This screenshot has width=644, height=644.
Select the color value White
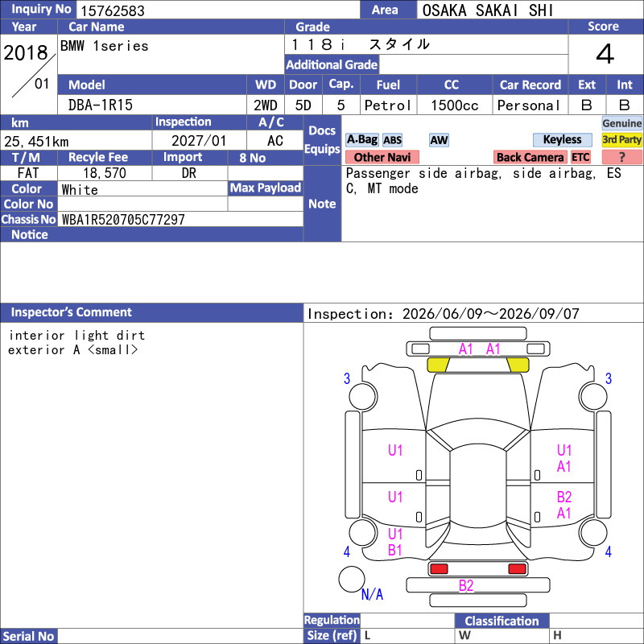[80, 189]
